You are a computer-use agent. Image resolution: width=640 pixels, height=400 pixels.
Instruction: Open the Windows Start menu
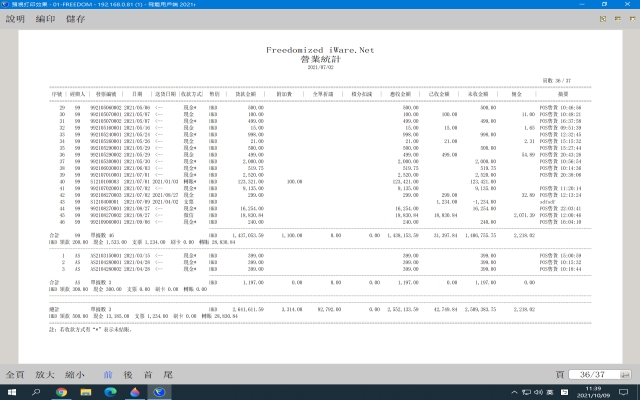click(x=10, y=392)
